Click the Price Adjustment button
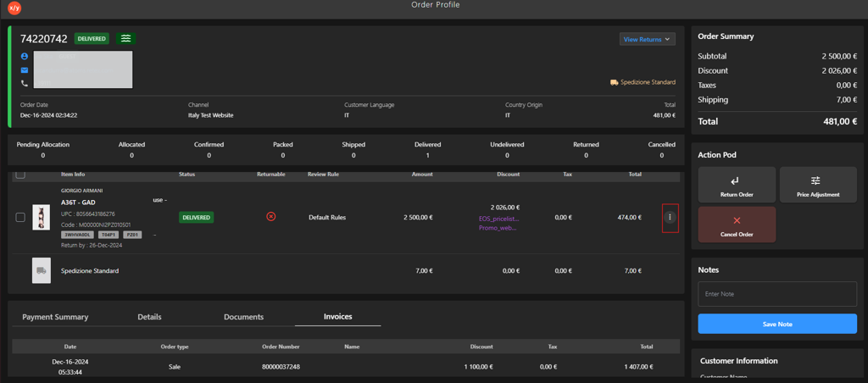 pyautogui.click(x=818, y=185)
